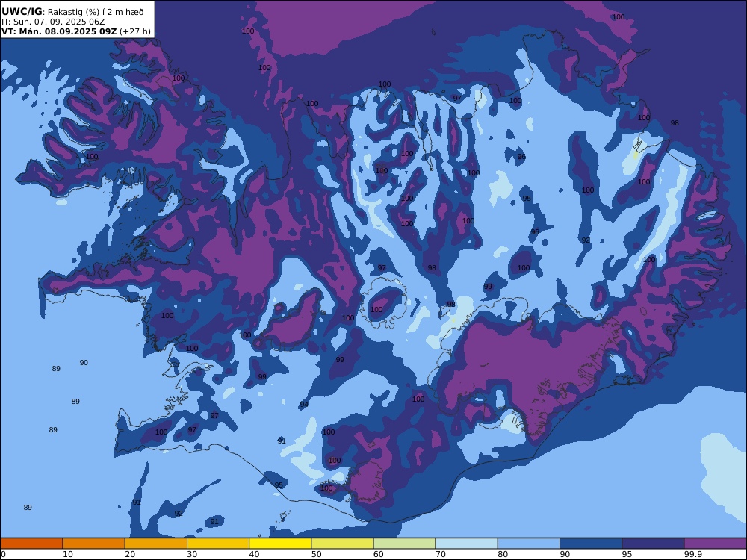
Task: Click the legend tick label '20'
Action: (x=130, y=554)
